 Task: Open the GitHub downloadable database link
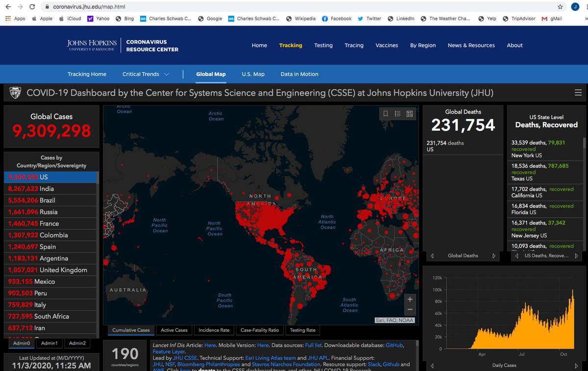pos(394,345)
